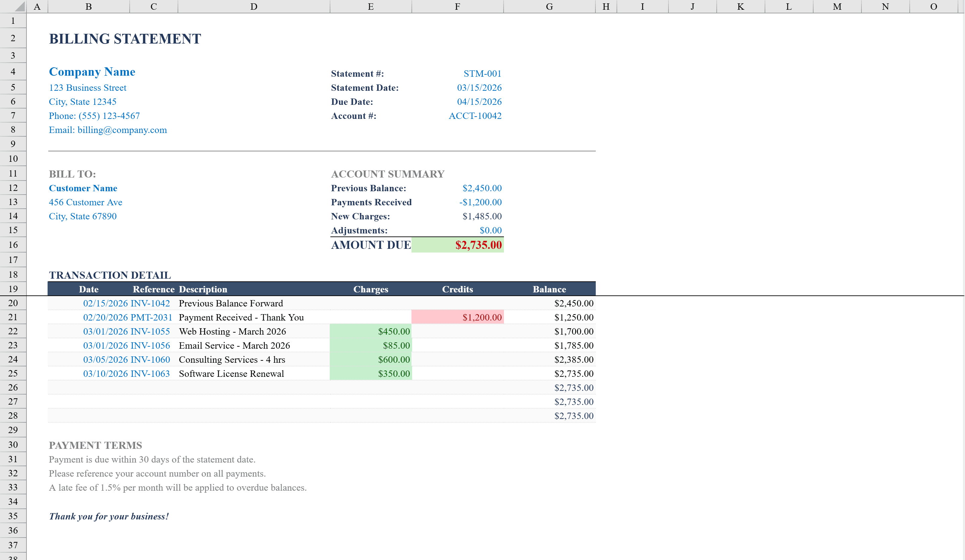
Task: Select the Web Hosting - March 2026 description
Action: pos(232,331)
